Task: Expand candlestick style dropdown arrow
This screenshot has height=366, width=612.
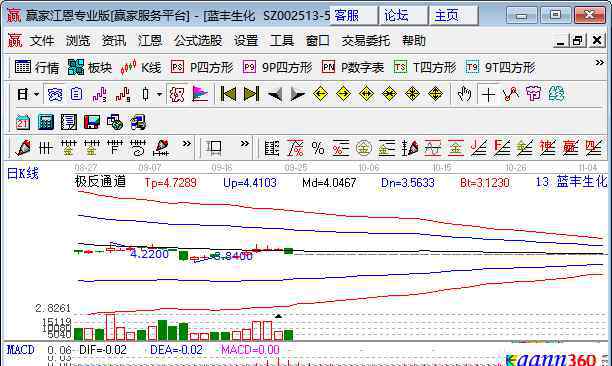Action: tap(159, 94)
